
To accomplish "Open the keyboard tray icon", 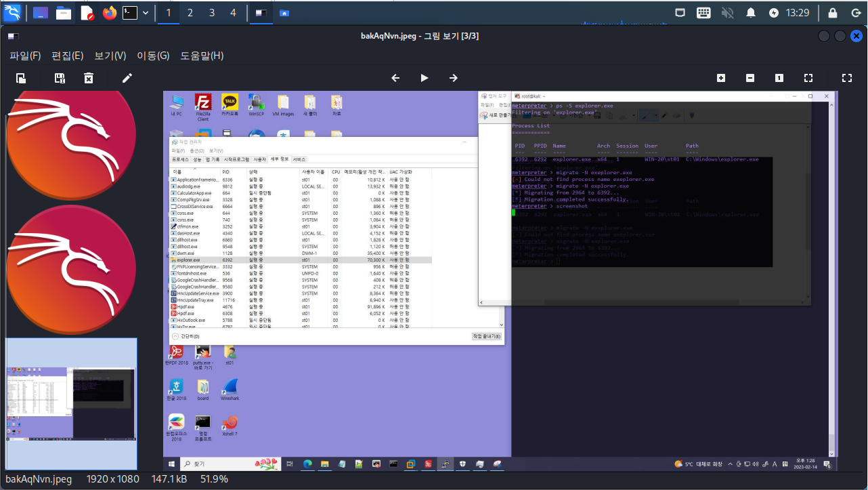I will 703,13.
